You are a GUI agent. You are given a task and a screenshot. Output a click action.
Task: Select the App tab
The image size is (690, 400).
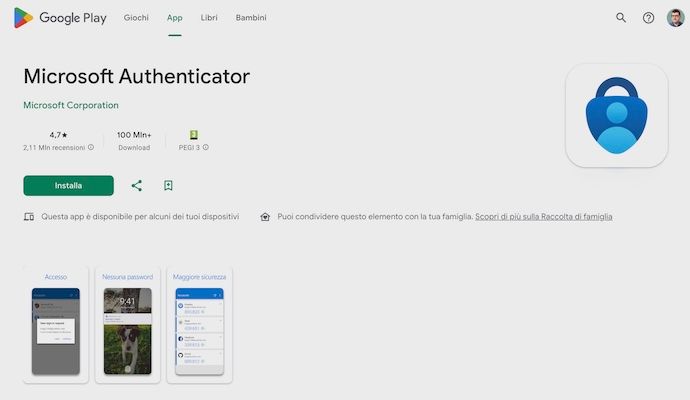pyautogui.click(x=175, y=18)
